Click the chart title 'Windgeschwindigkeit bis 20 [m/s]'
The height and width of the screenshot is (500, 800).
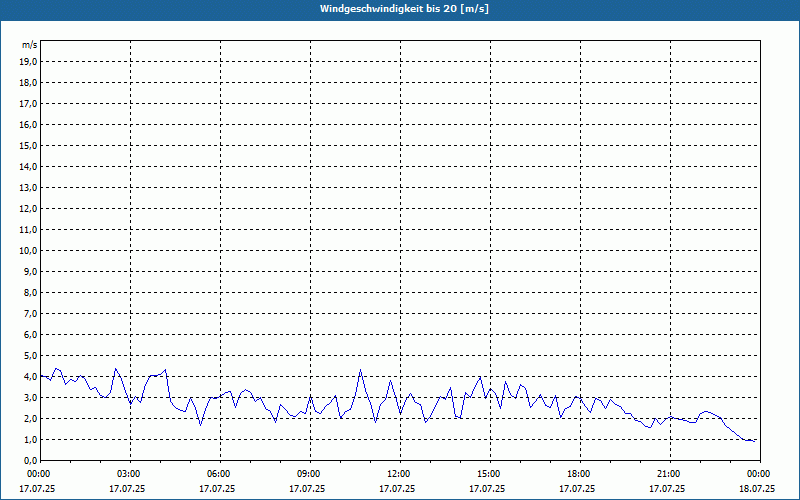404,9
